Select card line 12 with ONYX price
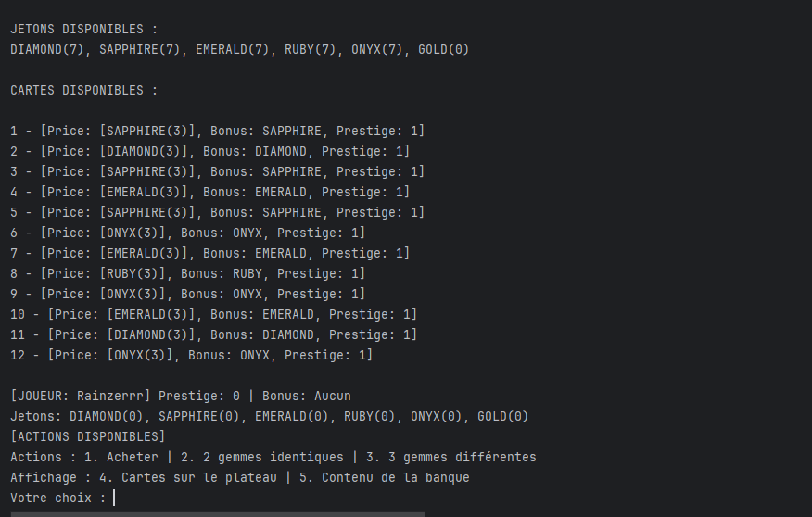Image resolution: width=812 pixels, height=517 pixels. pos(192,355)
